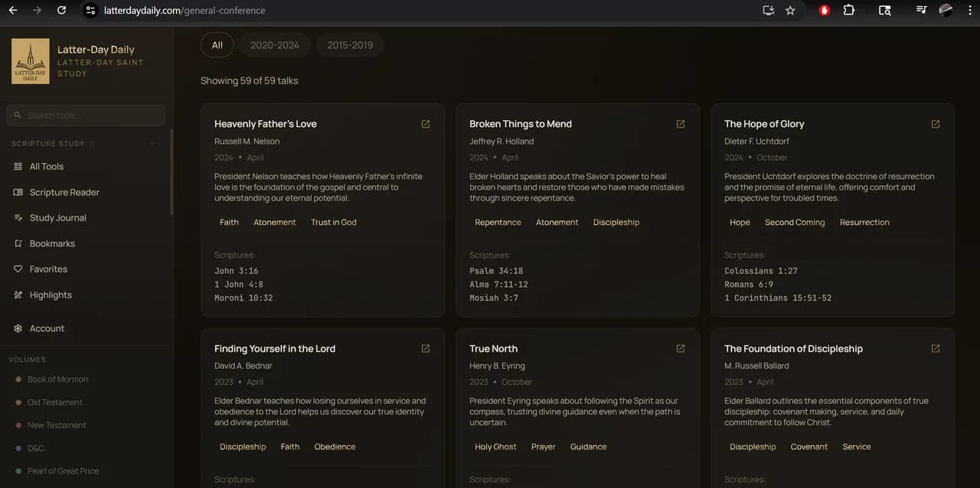This screenshot has height=488, width=980.
Task: Click the Service tag
Action: (x=857, y=447)
